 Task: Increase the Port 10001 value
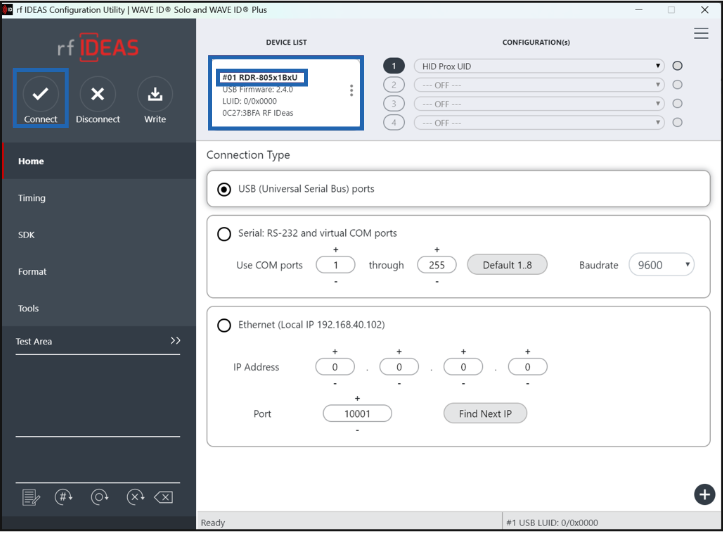click(x=357, y=398)
